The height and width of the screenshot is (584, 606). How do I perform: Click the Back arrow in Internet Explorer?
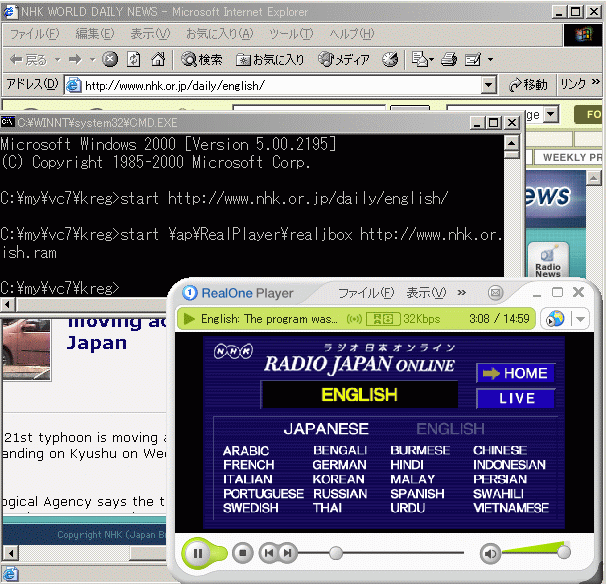(28, 60)
